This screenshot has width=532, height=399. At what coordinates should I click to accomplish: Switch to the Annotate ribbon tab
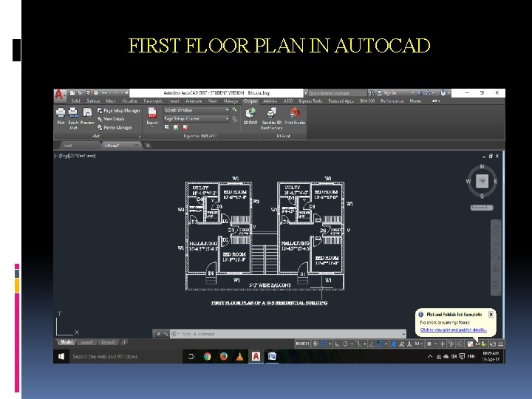coord(194,101)
